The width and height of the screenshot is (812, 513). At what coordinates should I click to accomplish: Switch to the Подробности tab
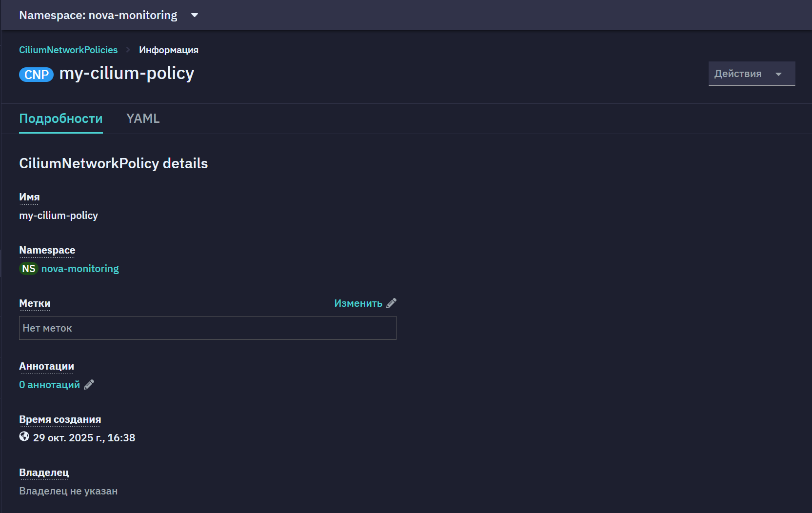(x=61, y=118)
